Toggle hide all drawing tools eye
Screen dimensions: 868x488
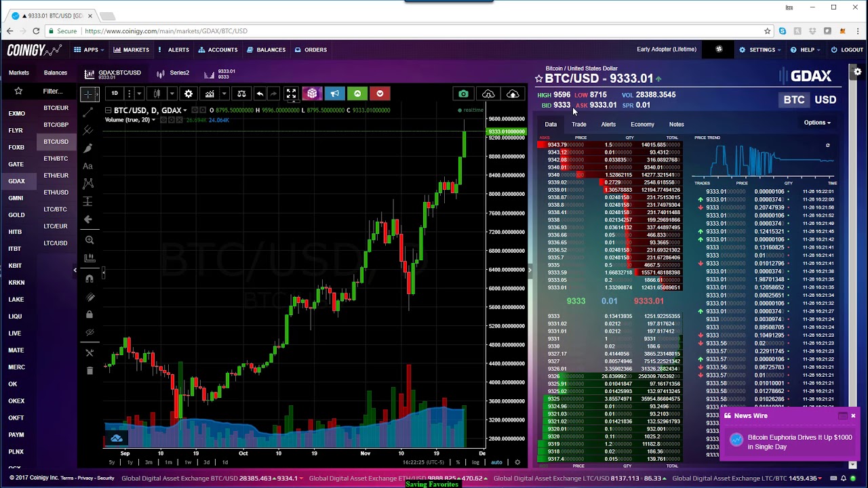pos(89,333)
